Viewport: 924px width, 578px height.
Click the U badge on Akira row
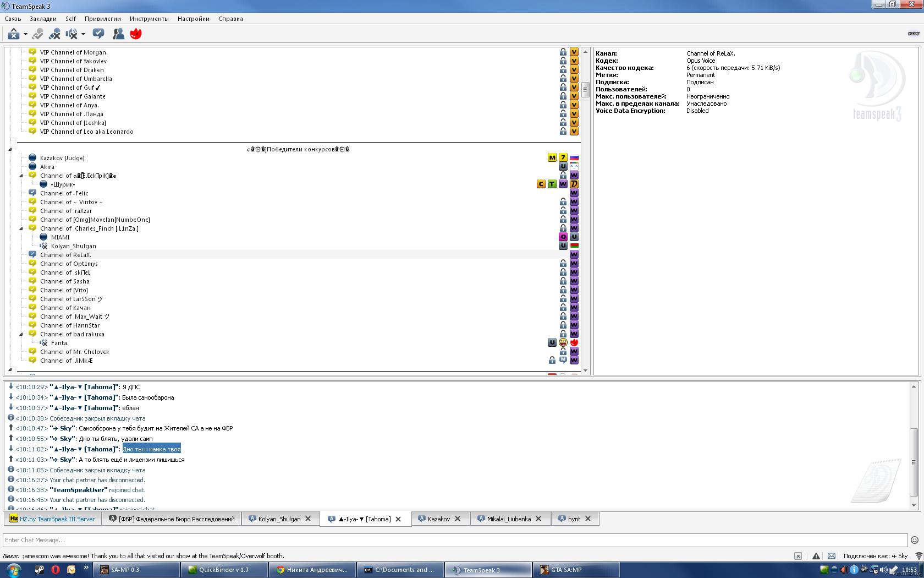(x=563, y=167)
